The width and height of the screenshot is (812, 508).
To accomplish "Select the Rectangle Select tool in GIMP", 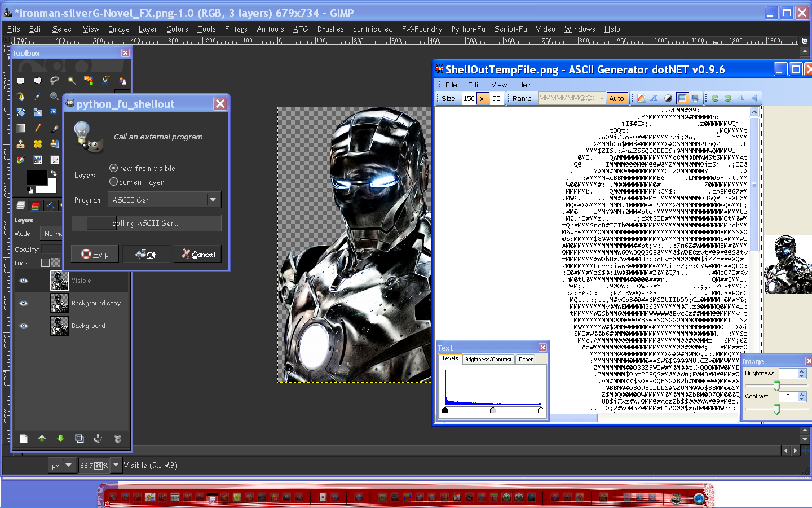I will pyautogui.click(x=21, y=80).
